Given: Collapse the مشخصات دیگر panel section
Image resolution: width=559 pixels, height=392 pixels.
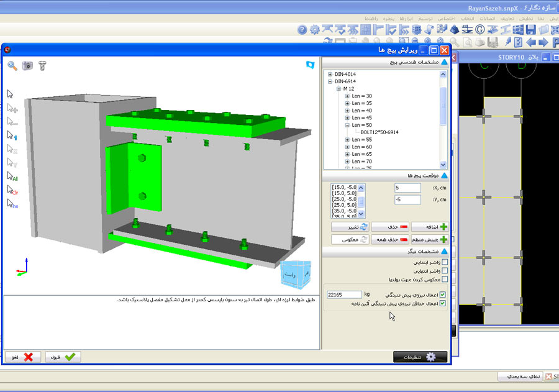Looking at the screenshot, I should (x=444, y=252).
